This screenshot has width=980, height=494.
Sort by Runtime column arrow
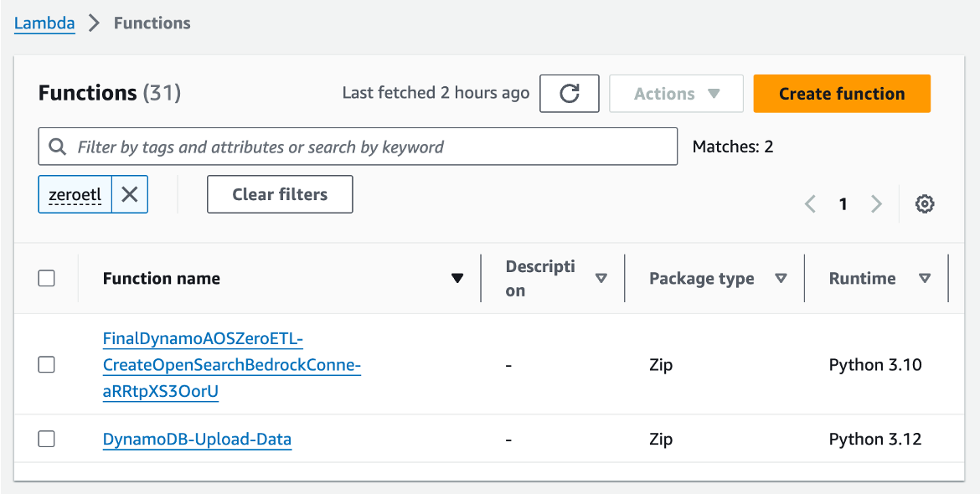(925, 279)
